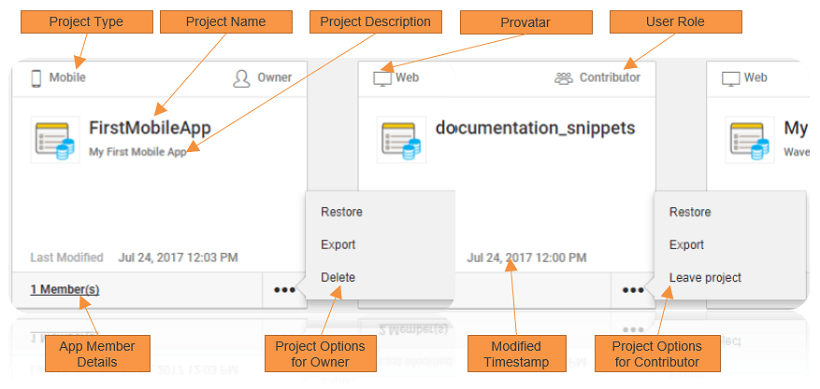Choose Export in the owner options menu
This screenshot has width=820, height=389.
click(x=338, y=245)
